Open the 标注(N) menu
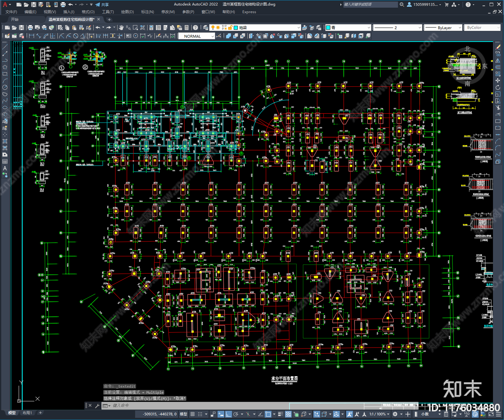This screenshot has width=504, height=420. pyautogui.click(x=147, y=12)
